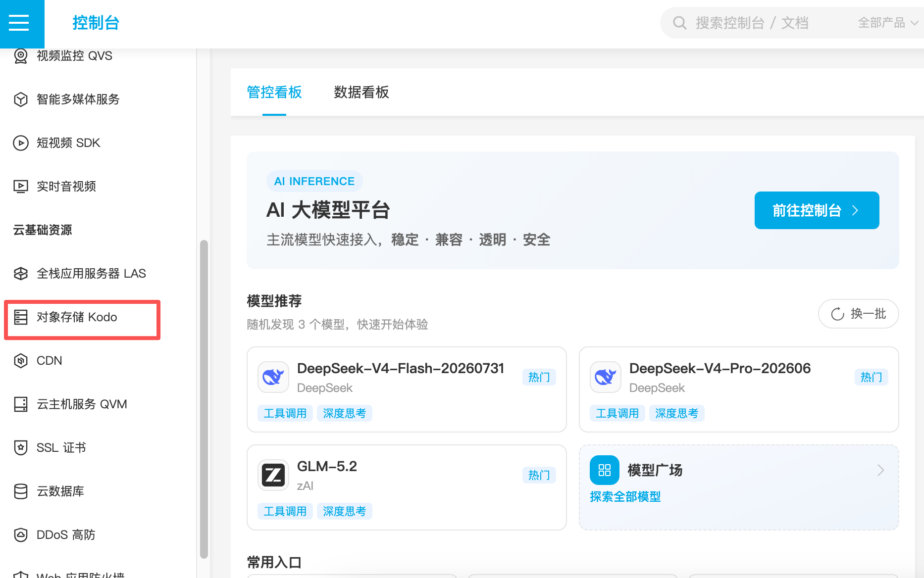The width and height of the screenshot is (924, 578).
Task: Click 工具调用 tag on DeepSeek-V4-Pro card
Action: pos(617,413)
